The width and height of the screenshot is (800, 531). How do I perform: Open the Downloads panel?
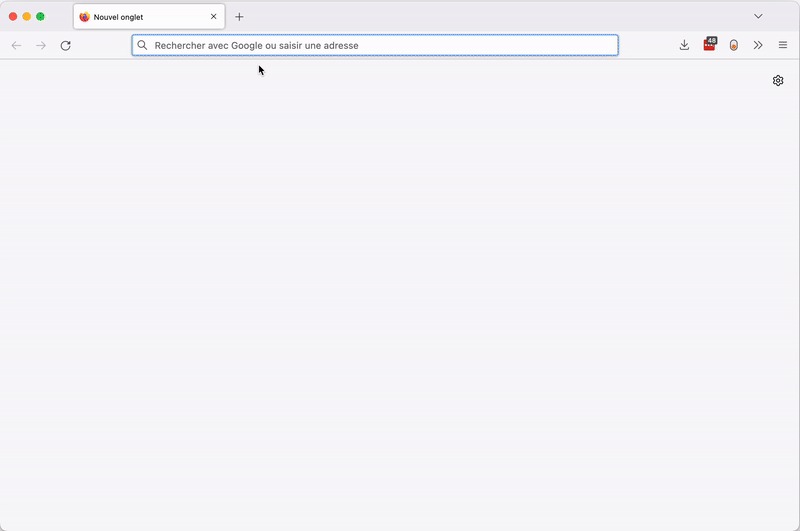(684, 45)
